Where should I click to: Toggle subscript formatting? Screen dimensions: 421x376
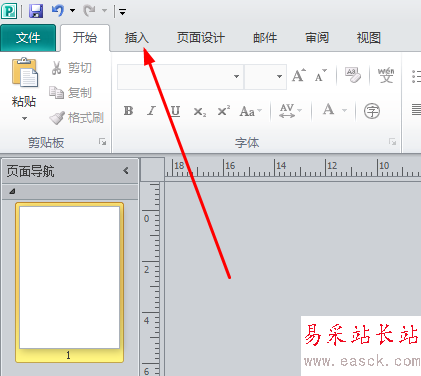(x=200, y=111)
